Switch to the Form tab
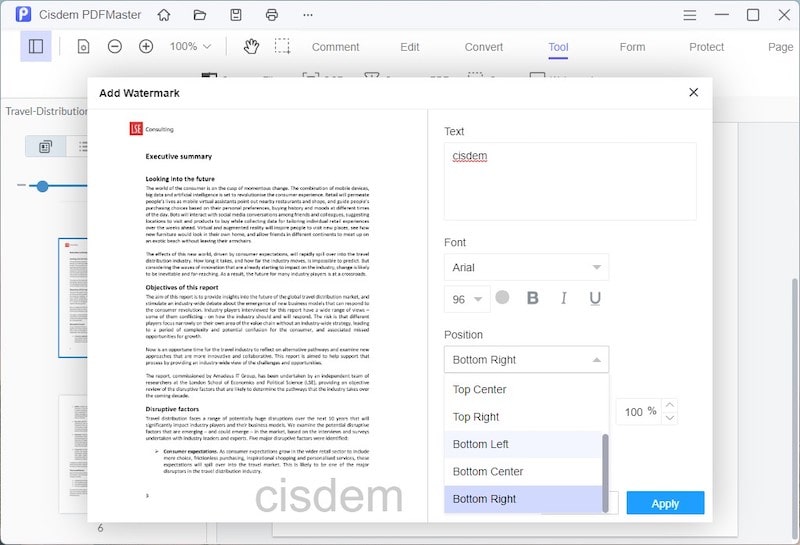 point(632,47)
